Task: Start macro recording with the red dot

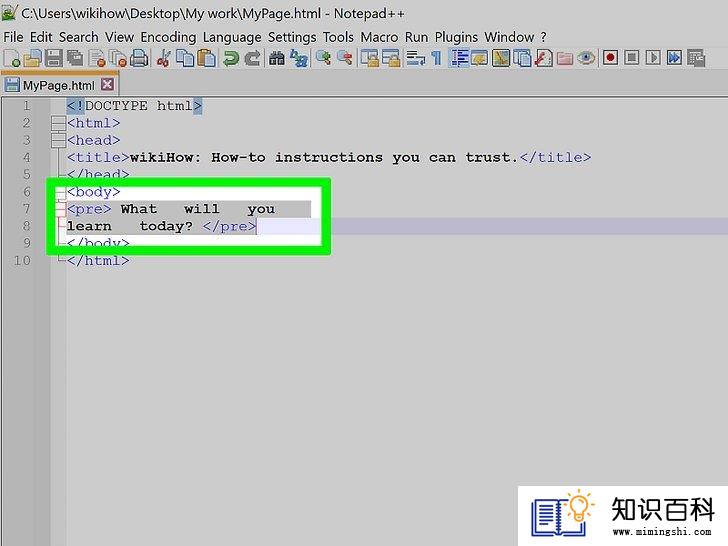Action: 610,58
